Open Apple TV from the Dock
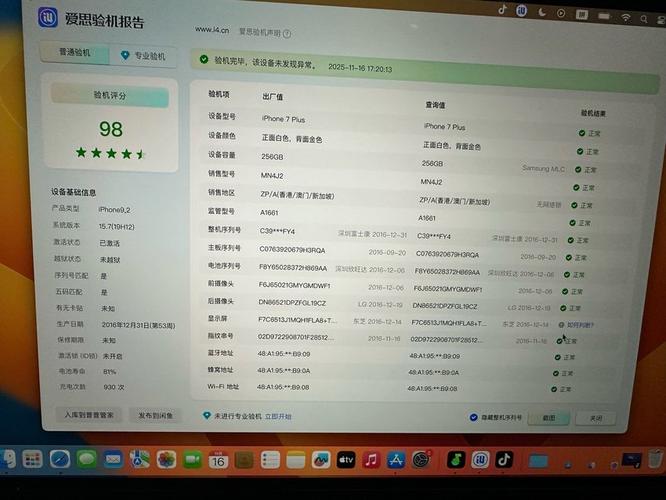The width and height of the screenshot is (666, 500). pyautogui.click(x=346, y=460)
